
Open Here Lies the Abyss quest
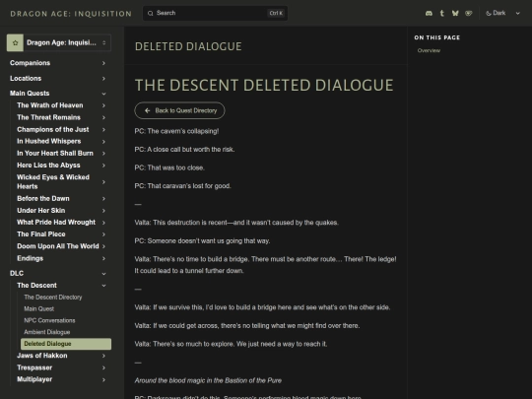pos(48,166)
